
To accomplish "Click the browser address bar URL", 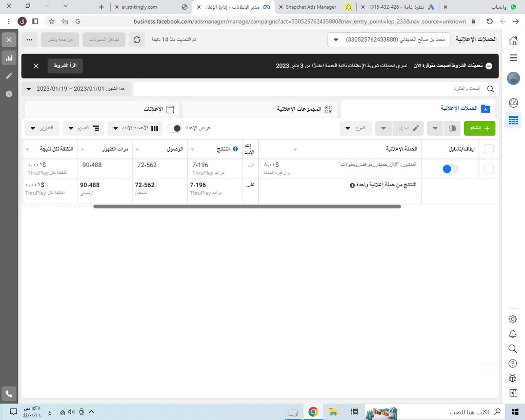I will click(299, 22).
